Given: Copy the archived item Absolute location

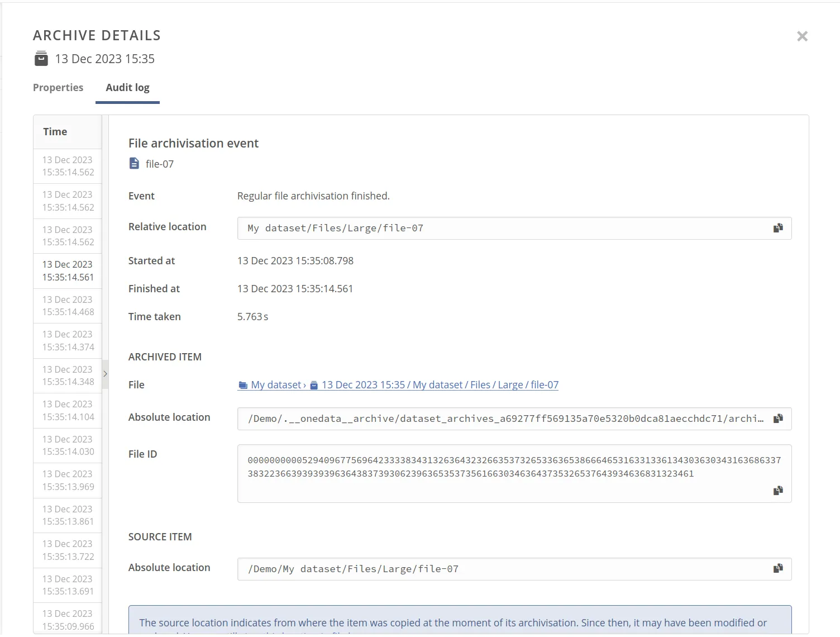Looking at the screenshot, I should [778, 418].
